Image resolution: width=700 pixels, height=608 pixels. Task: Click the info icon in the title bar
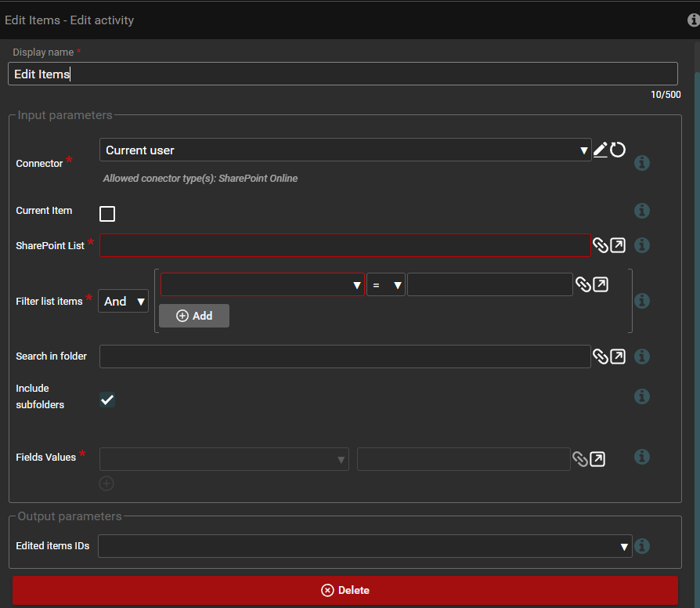[x=693, y=20]
